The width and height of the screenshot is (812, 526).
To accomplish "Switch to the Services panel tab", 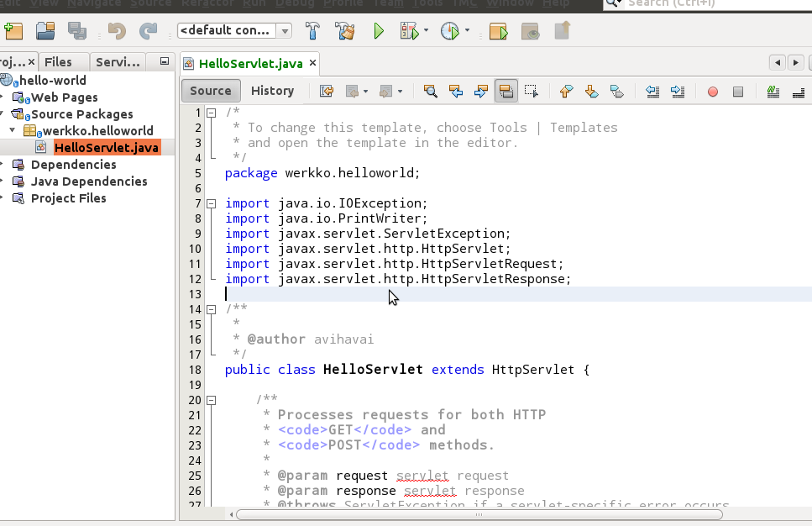I will (118, 62).
